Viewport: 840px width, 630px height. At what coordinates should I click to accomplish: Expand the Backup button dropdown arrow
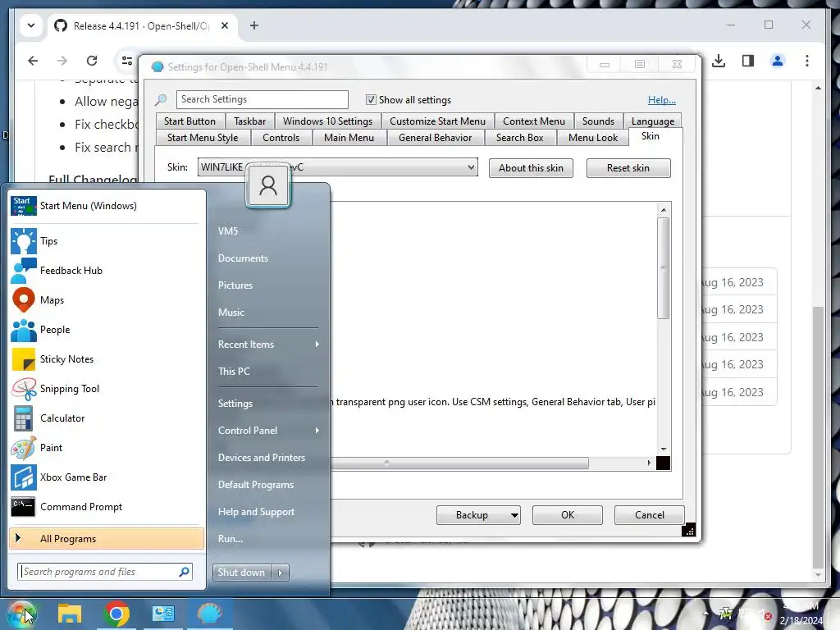[x=514, y=515]
